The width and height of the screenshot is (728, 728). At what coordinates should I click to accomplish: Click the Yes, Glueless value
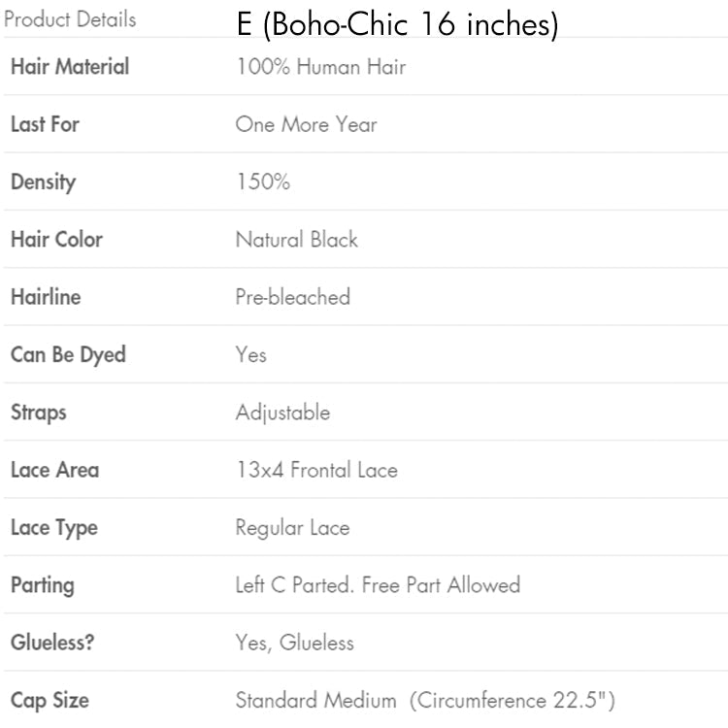(294, 643)
